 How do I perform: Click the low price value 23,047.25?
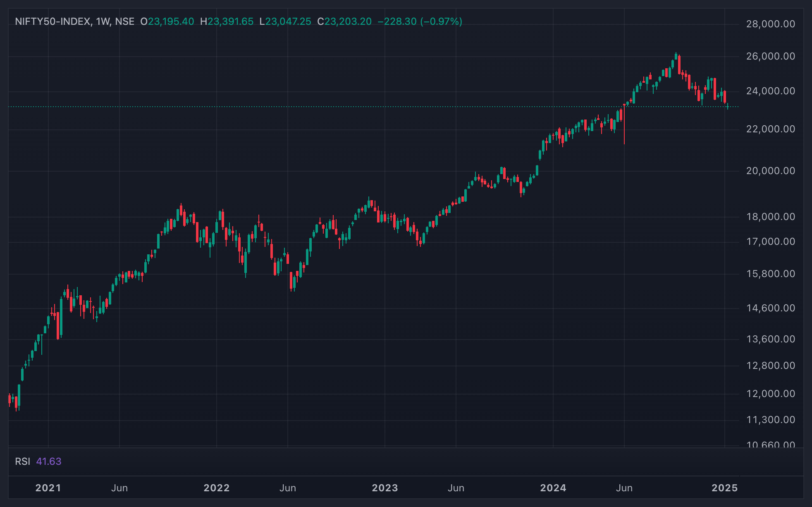(x=288, y=22)
